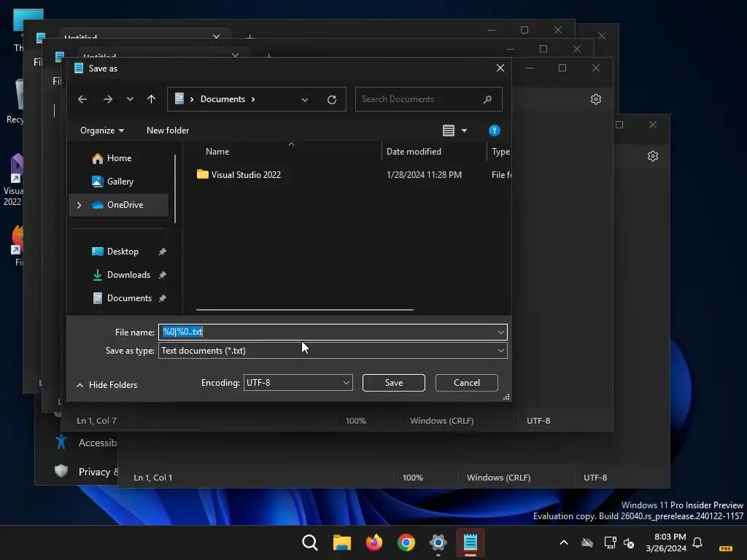This screenshot has width=747, height=560.
Task: Open the Save as type dropdown
Action: (333, 351)
